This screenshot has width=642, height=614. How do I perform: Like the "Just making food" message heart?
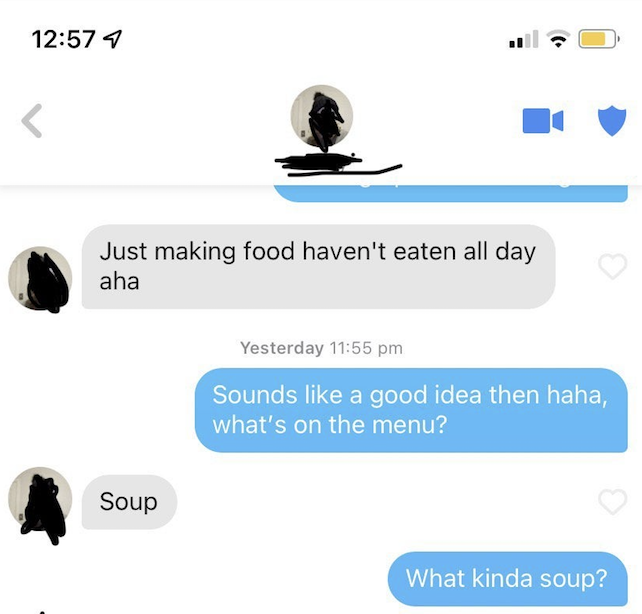613,266
